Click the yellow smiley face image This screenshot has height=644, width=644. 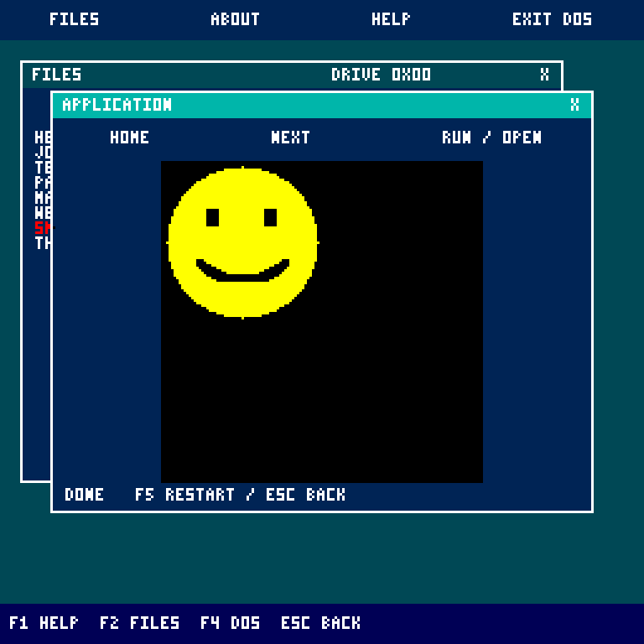(x=242, y=242)
